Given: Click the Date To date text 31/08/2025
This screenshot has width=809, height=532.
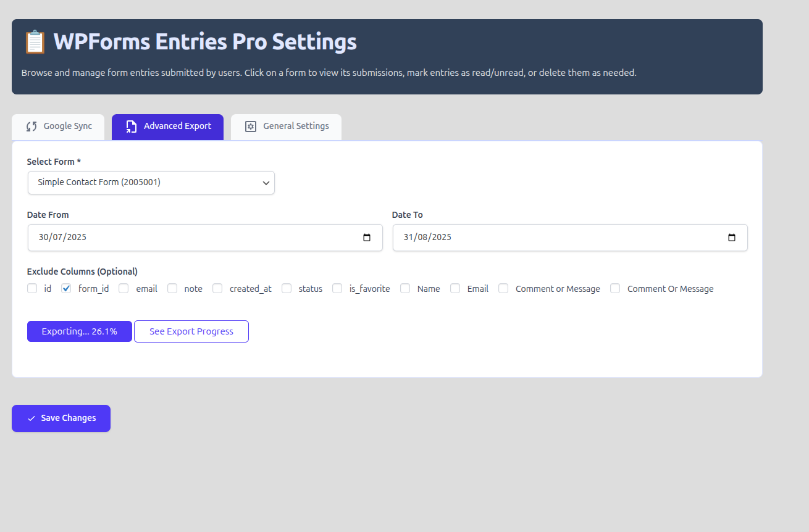Looking at the screenshot, I should point(427,238).
